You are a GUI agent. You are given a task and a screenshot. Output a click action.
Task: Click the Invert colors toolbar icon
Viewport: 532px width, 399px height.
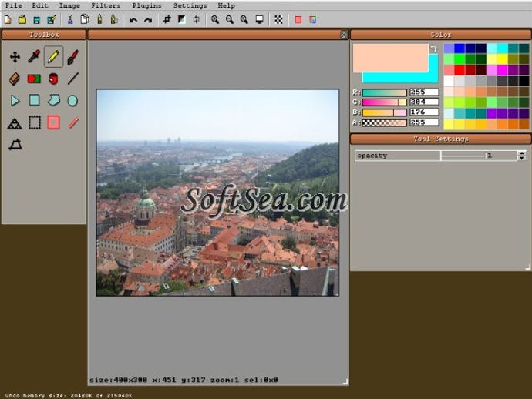(182, 20)
